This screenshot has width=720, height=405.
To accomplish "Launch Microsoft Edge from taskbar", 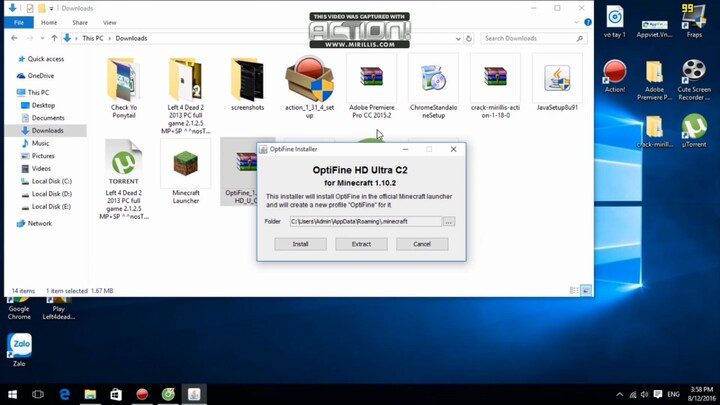I will click(x=64, y=394).
